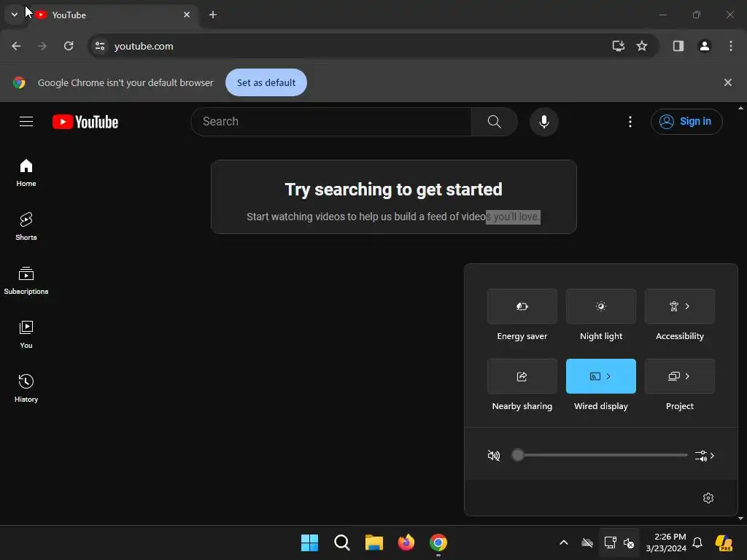Expand the Project options

click(679, 376)
